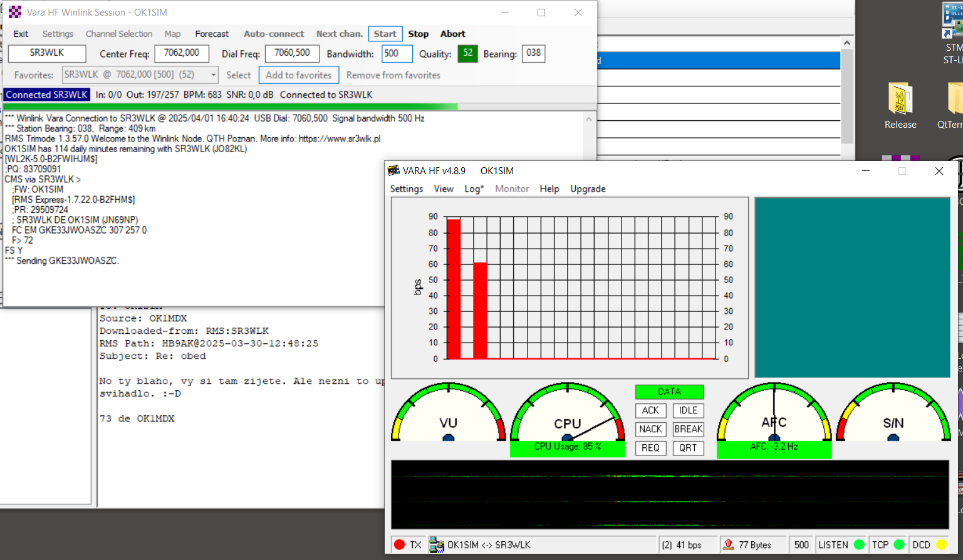Image resolution: width=963 pixels, height=560 pixels.
Task: Open the Map menu item
Action: [173, 34]
